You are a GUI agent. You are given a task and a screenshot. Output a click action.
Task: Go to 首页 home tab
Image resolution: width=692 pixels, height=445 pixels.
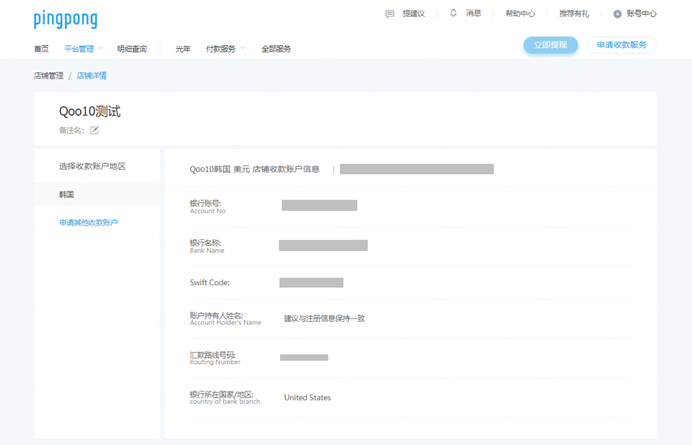pyautogui.click(x=41, y=49)
